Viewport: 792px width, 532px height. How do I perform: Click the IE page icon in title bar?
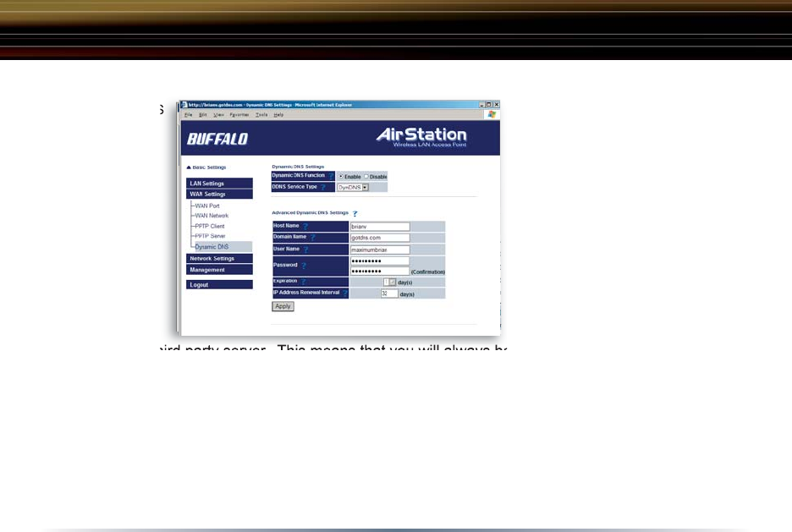click(x=184, y=105)
